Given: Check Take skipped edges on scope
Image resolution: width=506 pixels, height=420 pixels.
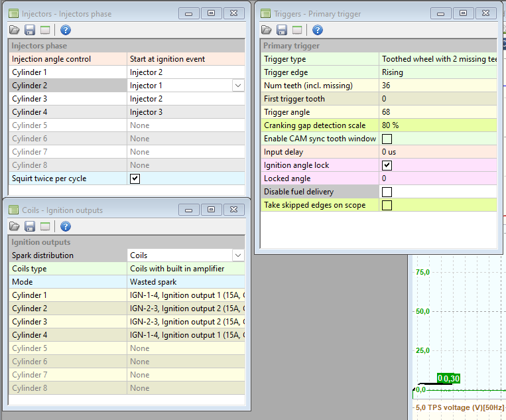Looking at the screenshot, I should tap(387, 205).
